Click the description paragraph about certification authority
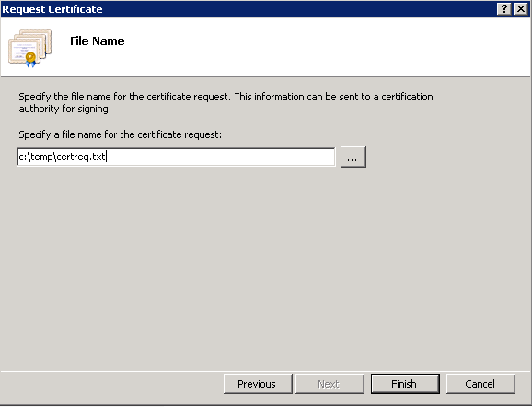The image size is (532, 407). click(226, 103)
